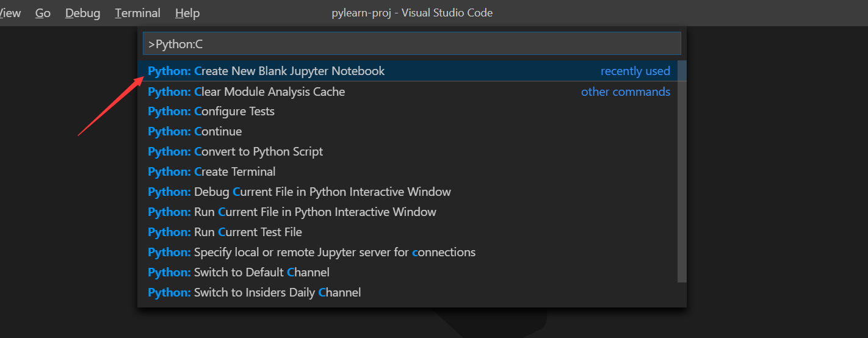Pick Switch to Insiders Daily Channel
The height and width of the screenshot is (338, 868).
254,293
